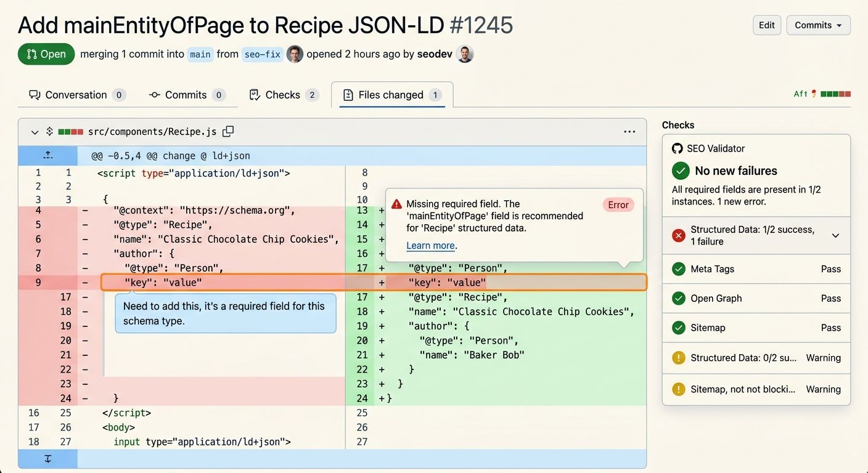
Task: Expand hidden lines above the hunk
Action: coord(48,156)
